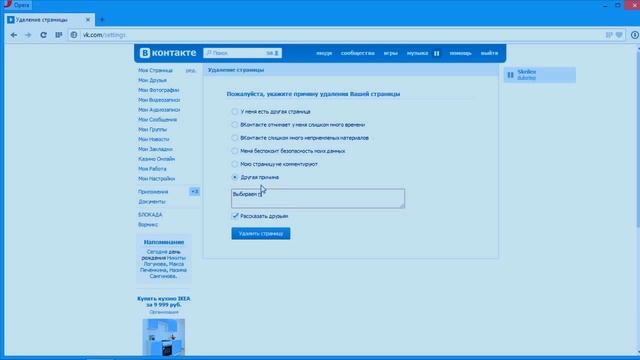Open 'БЛОКАДА' in sidebar
This screenshot has width=640, height=360.
pyautogui.click(x=150, y=215)
